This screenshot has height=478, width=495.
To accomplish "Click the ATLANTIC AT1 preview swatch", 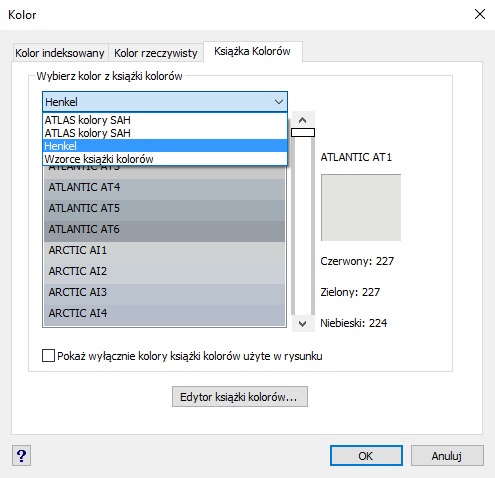I will pyautogui.click(x=361, y=207).
